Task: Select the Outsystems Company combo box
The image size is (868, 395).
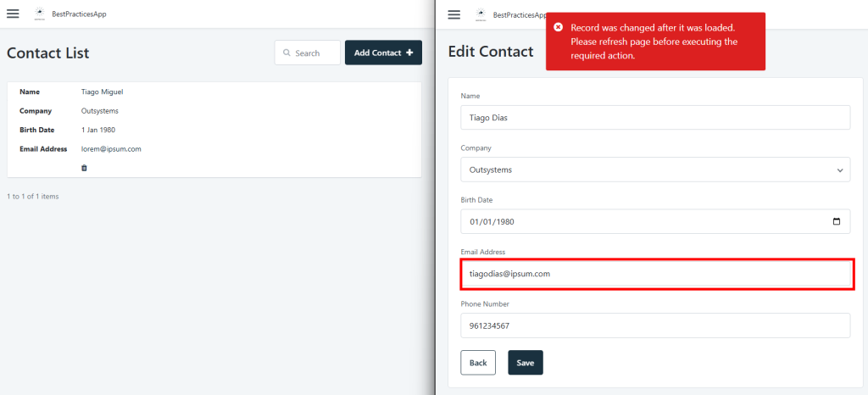Action: point(655,170)
